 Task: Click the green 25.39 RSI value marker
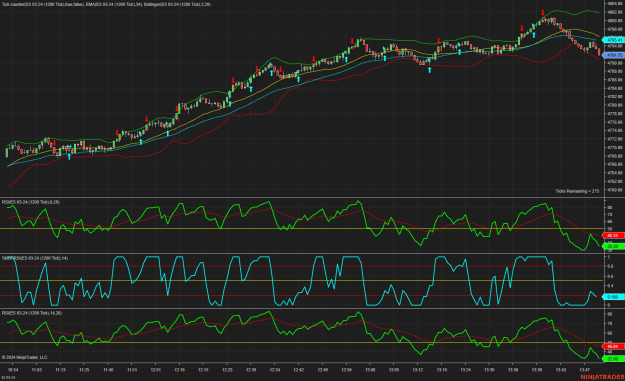tap(614, 247)
